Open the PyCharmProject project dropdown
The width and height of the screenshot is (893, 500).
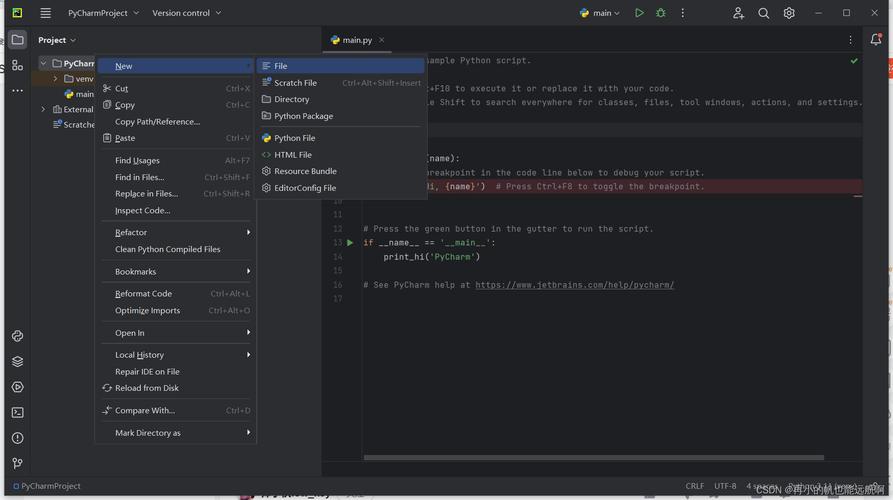(x=103, y=13)
